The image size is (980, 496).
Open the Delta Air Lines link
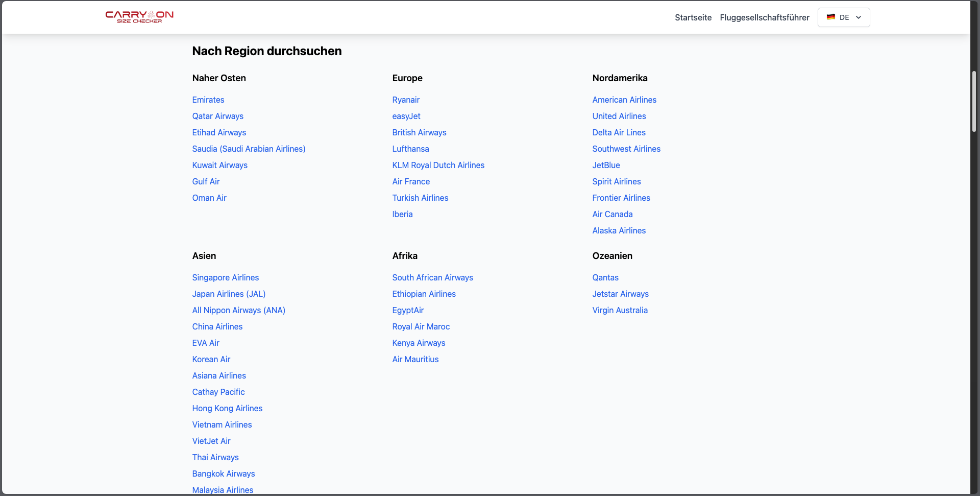tap(619, 132)
